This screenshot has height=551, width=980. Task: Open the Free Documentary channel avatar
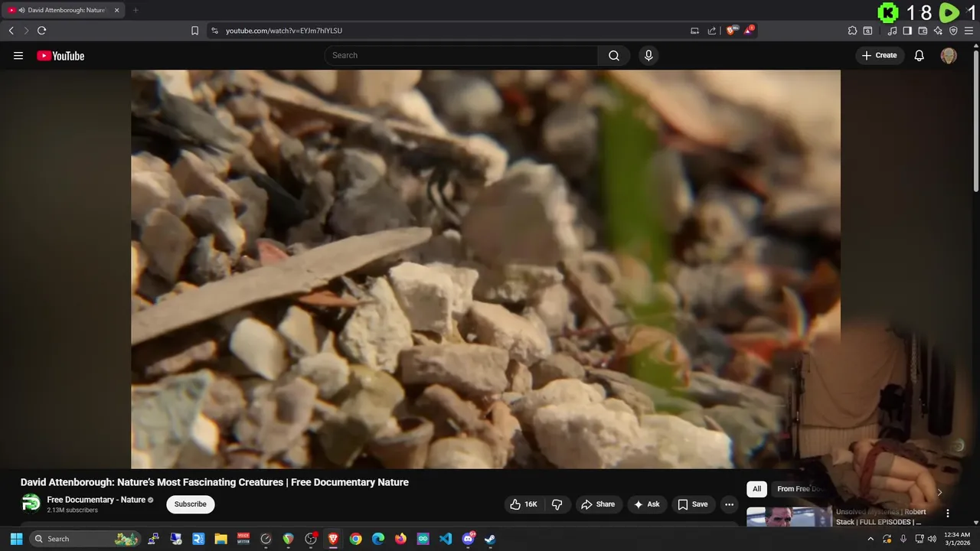[31, 503]
